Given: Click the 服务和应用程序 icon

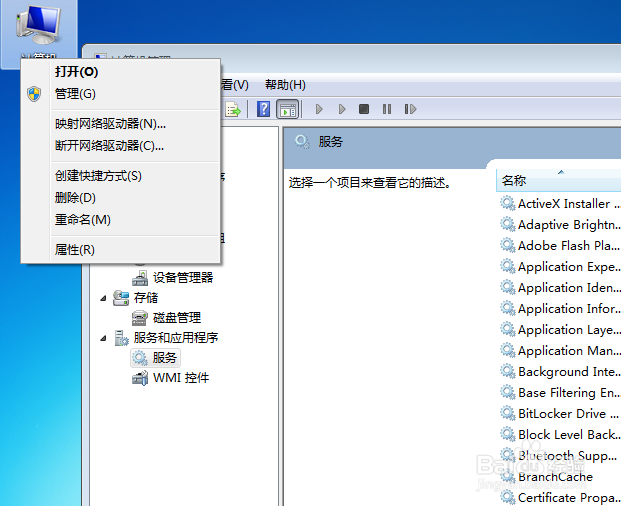Looking at the screenshot, I should (x=121, y=338).
